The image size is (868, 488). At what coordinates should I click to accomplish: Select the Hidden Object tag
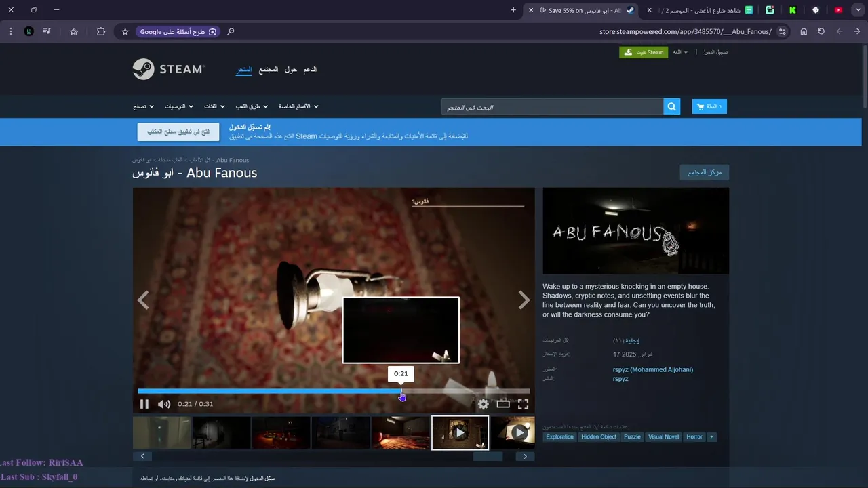pos(599,437)
